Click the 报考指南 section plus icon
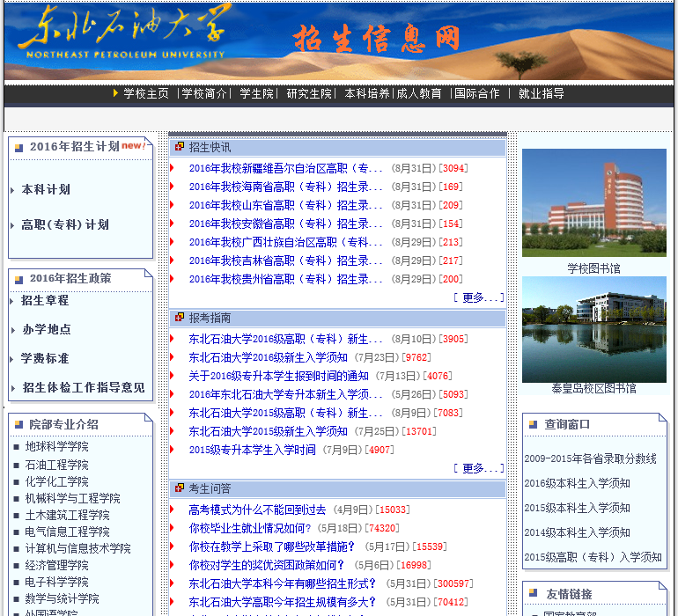Viewport: 678px width, 616px height. point(180,318)
